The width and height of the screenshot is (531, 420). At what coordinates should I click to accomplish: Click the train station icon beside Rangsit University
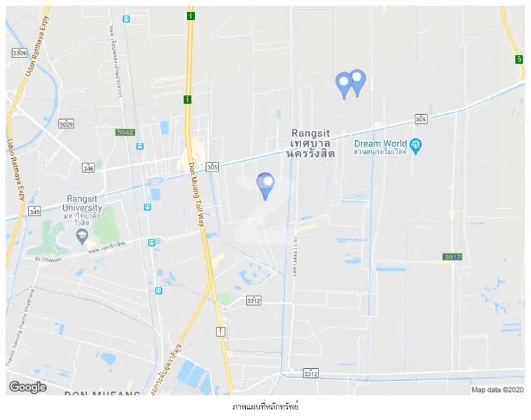[x=147, y=206]
